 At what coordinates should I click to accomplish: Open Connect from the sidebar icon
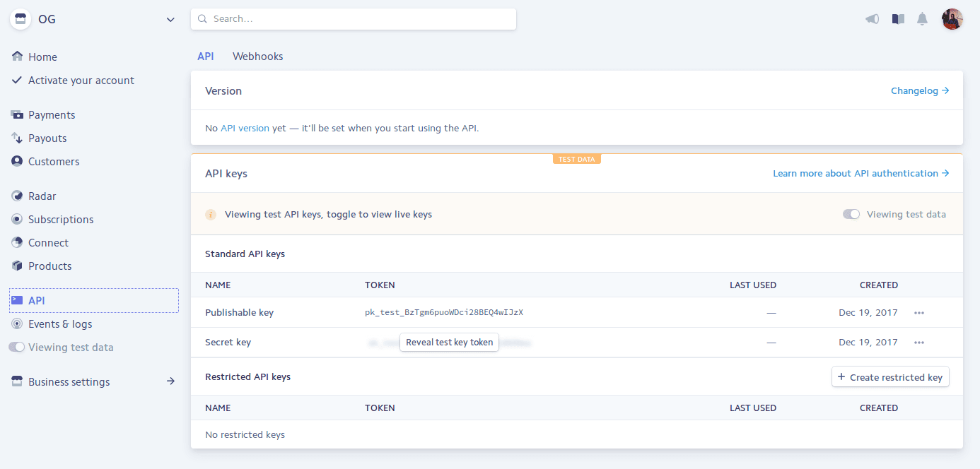click(x=17, y=242)
